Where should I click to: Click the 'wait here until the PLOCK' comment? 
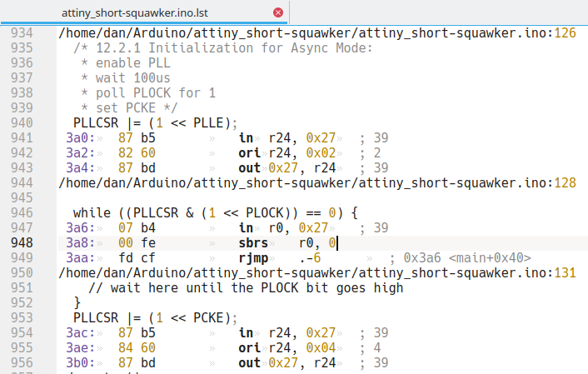point(245,288)
